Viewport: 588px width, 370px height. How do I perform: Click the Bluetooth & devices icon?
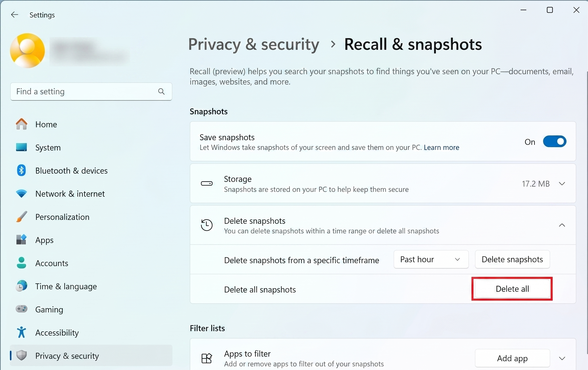pos(21,170)
